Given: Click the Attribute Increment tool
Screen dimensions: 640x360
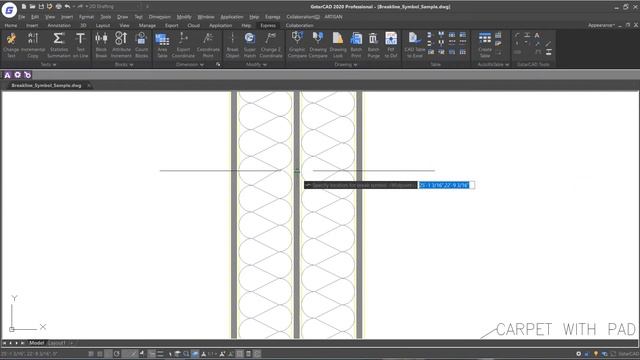Looking at the screenshot, I should coord(121,45).
